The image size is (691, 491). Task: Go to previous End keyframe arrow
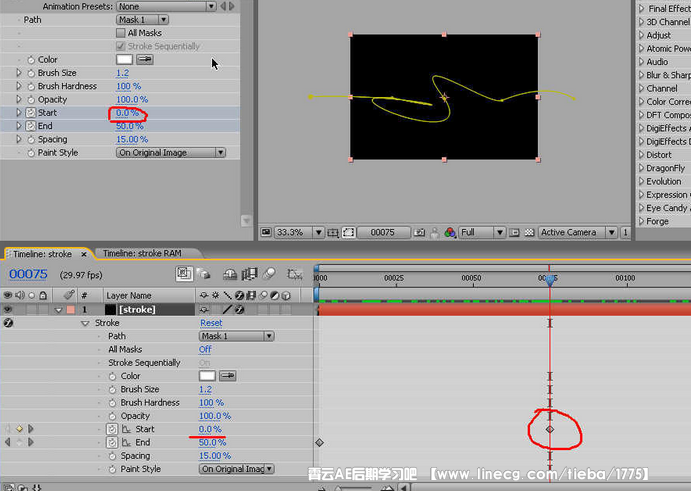7,442
